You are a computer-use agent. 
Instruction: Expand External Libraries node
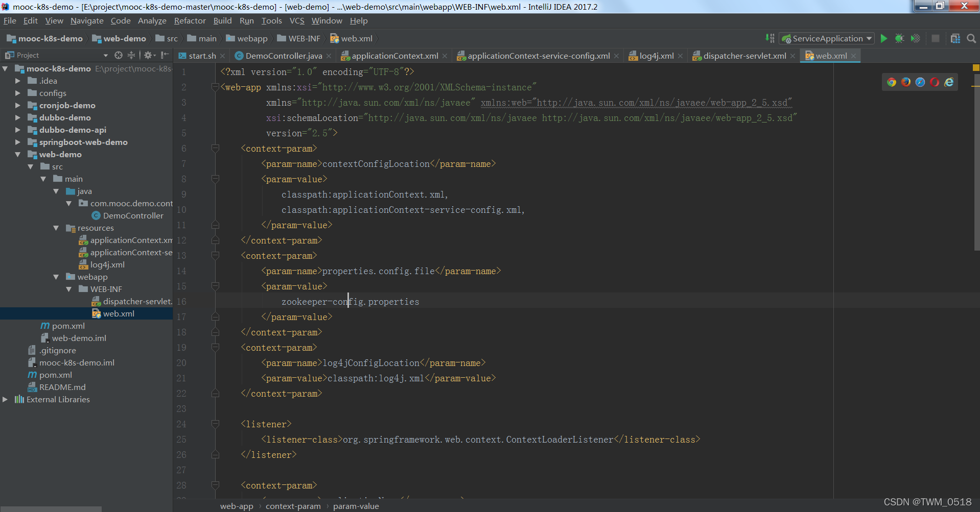[5, 399]
